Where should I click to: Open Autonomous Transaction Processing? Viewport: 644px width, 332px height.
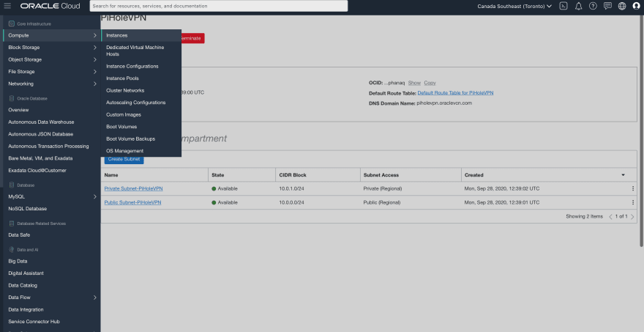tap(48, 146)
